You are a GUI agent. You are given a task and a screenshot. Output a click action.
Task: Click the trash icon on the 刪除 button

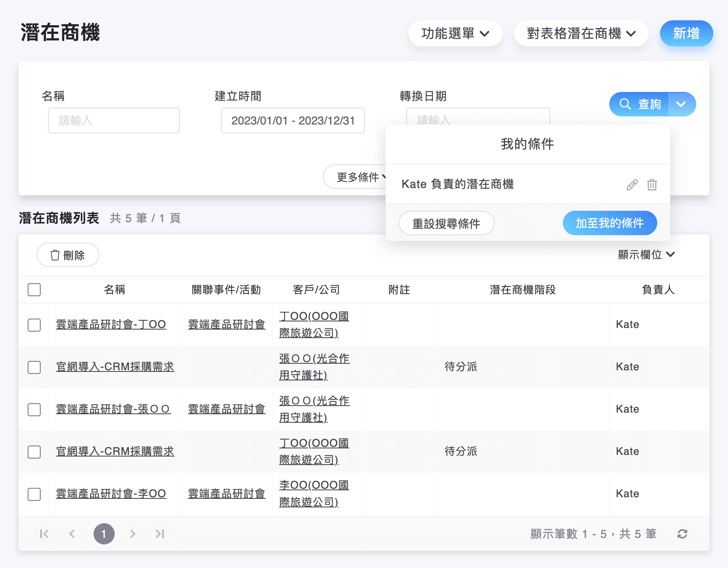coord(55,255)
